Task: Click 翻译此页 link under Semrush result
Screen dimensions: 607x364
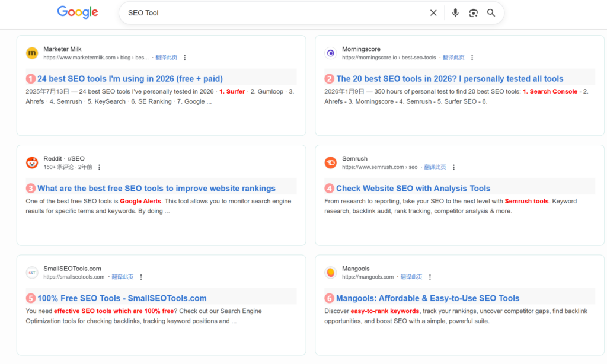Action: point(435,167)
